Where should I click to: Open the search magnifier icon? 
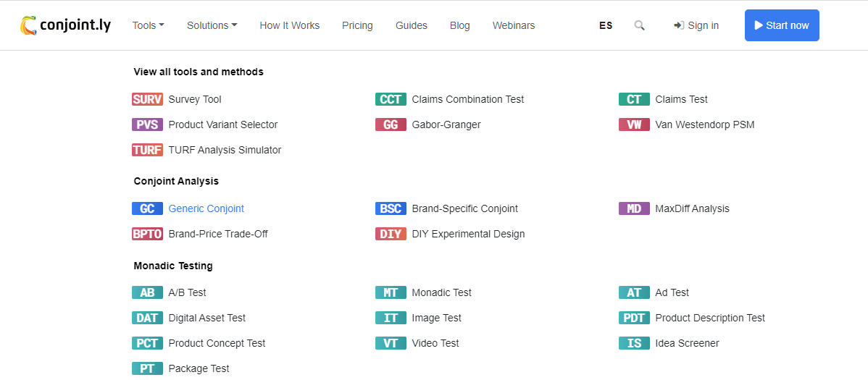639,25
